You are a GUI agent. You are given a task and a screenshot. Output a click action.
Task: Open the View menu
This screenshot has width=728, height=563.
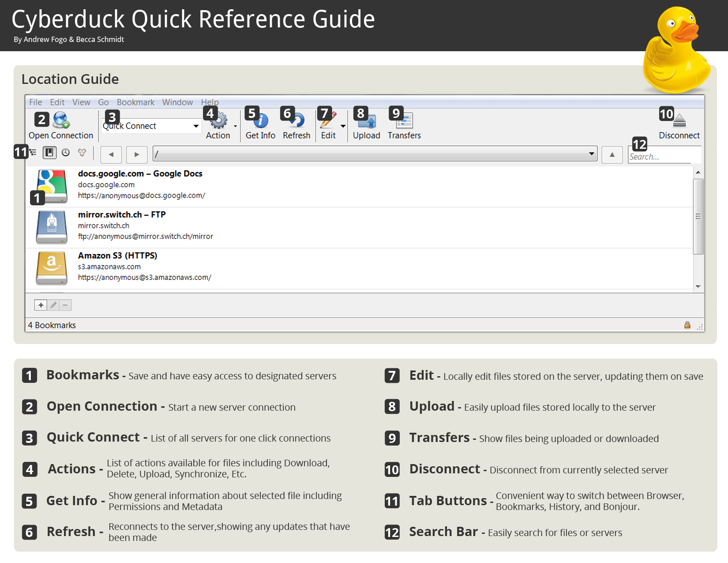pyautogui.click(x=81, y=102)
